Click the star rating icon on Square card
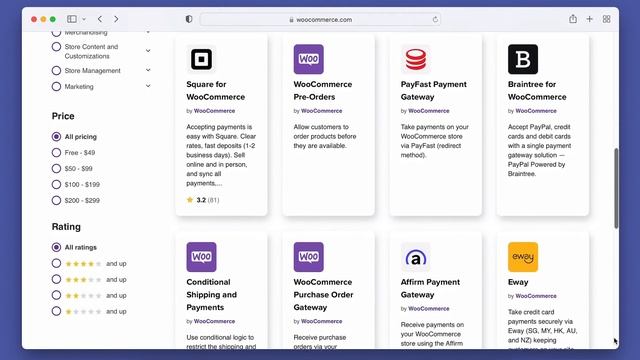Viewport: 640px width, 360px height. point(190,200)
